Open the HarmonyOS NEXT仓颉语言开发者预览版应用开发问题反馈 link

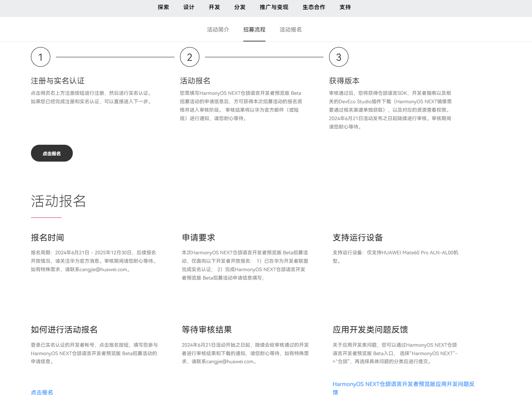coord(404,388)
